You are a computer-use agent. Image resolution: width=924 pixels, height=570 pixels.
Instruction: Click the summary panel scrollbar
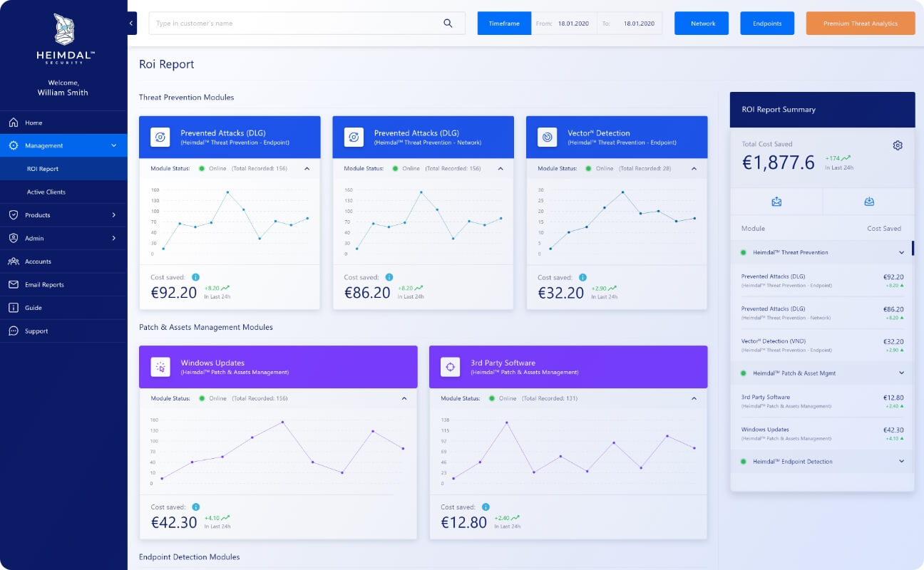913,248
